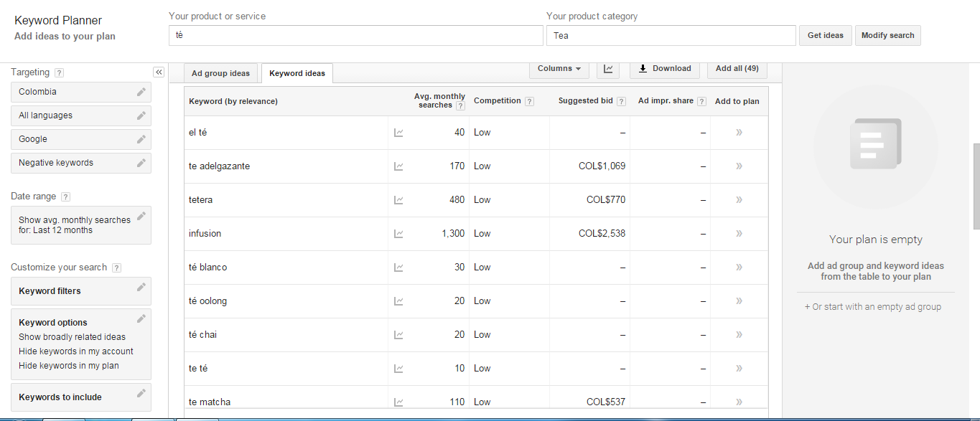Screen dimensions: 980x421
Task: Click the Get ideas button
Action: (826, 36)
